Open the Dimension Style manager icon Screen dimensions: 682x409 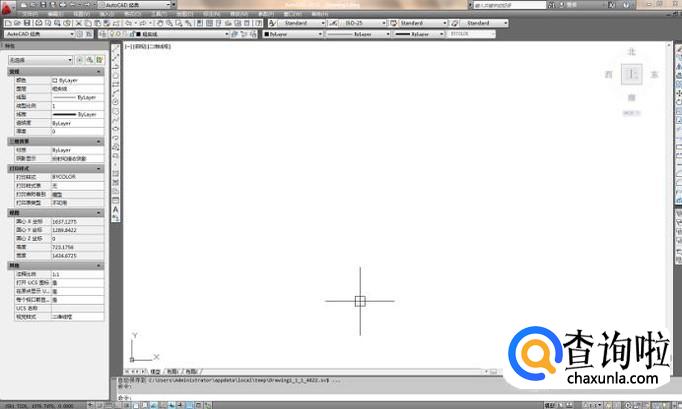tap(333, 23)
